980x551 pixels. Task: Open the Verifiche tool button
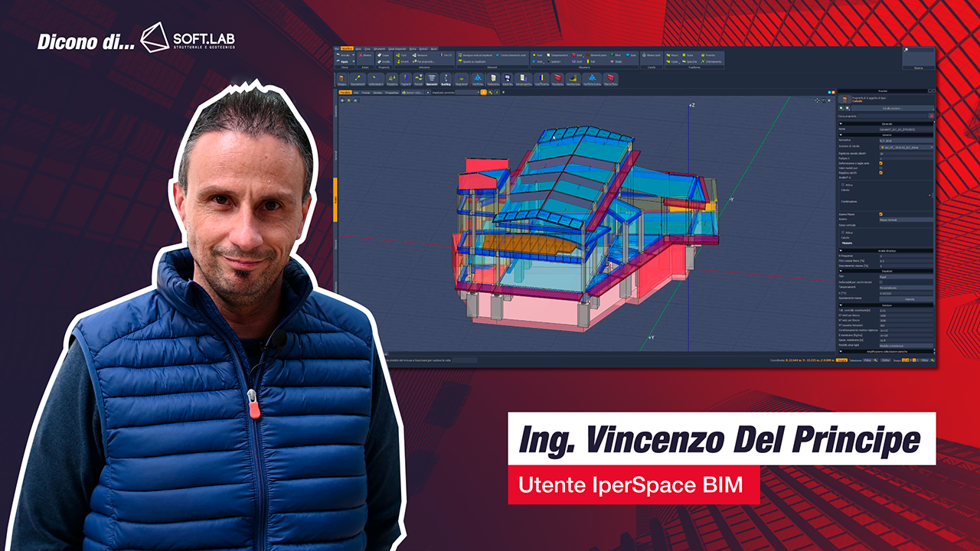point(478,80)
